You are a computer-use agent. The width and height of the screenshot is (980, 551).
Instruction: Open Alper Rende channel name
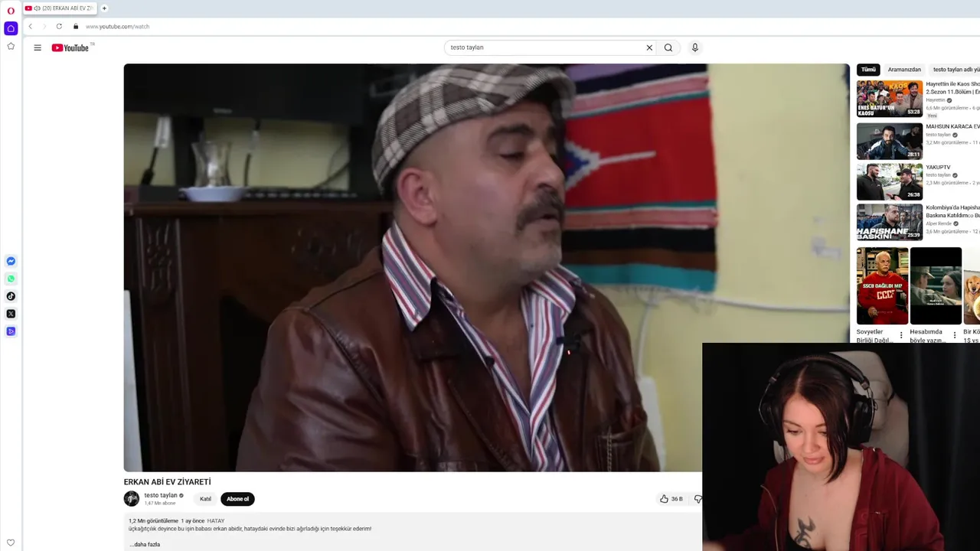point(939,223)
